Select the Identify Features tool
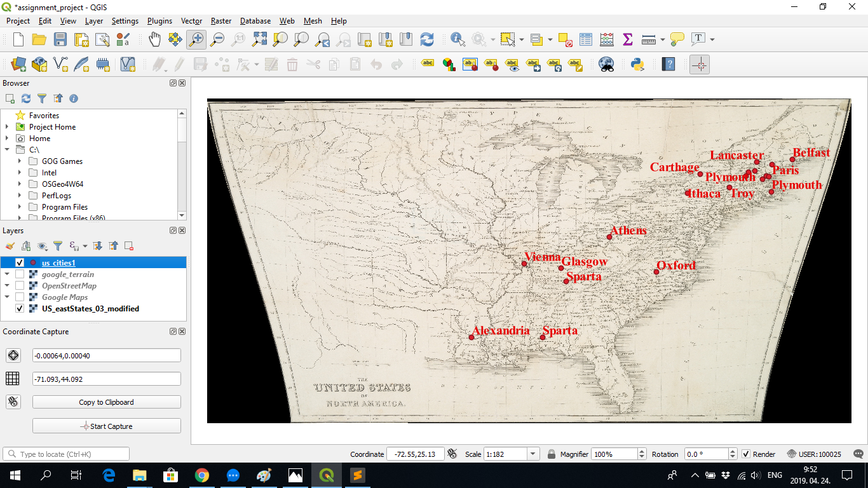 click(458, 39)
